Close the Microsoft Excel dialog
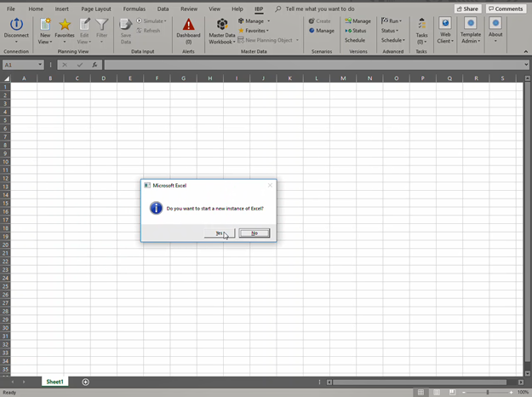 point(270,186)
